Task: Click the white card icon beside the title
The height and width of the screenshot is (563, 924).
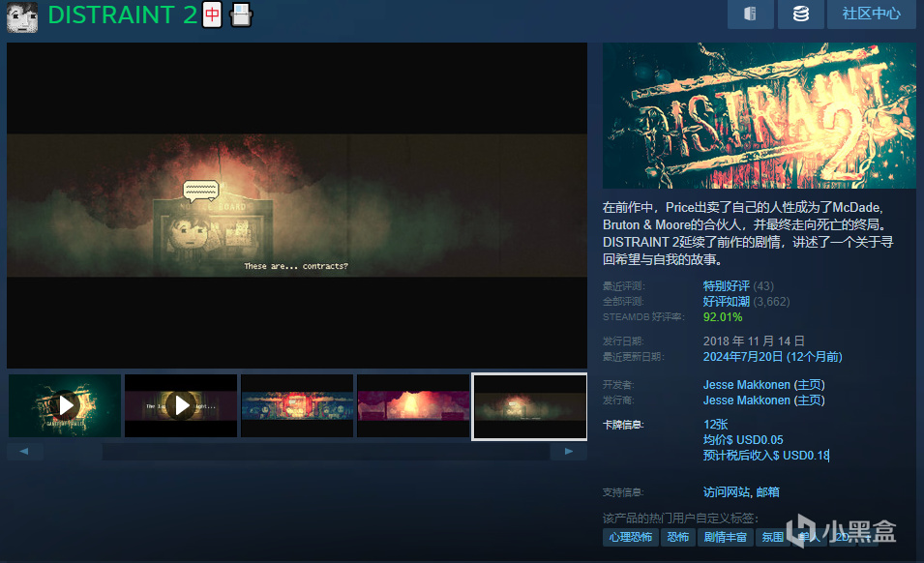Action: pos(240,15)
